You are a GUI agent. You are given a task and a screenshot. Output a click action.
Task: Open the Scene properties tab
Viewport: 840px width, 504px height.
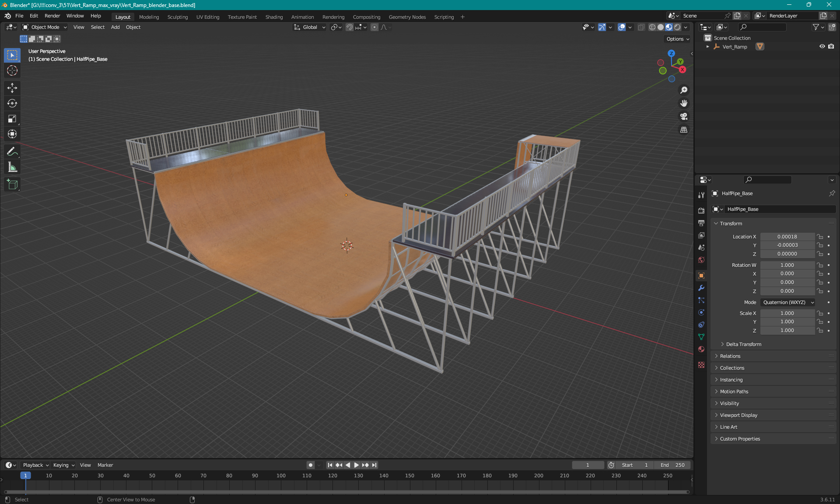coord(701,248)
